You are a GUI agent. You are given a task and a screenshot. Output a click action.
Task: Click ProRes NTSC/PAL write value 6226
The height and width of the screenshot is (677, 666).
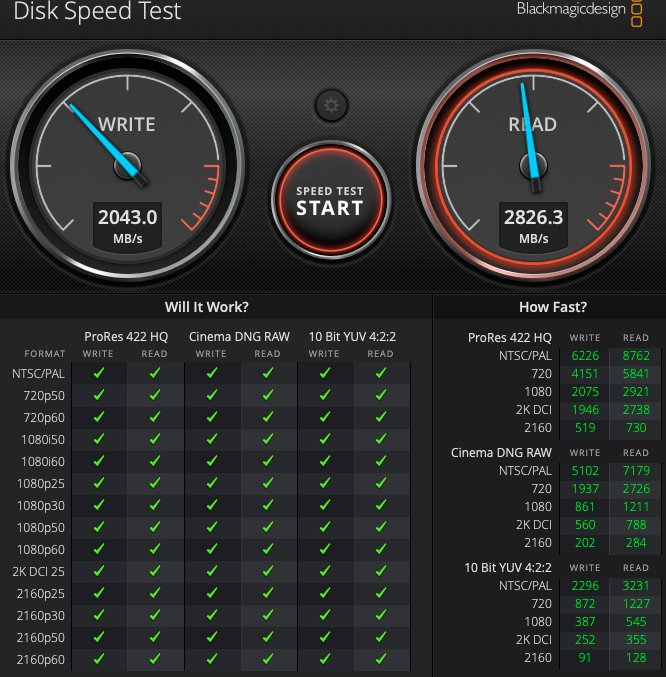click(x=585, y=356)
